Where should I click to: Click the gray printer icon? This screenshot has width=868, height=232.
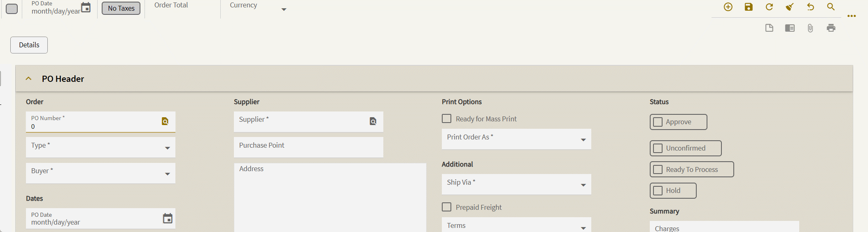coord(831,28)
